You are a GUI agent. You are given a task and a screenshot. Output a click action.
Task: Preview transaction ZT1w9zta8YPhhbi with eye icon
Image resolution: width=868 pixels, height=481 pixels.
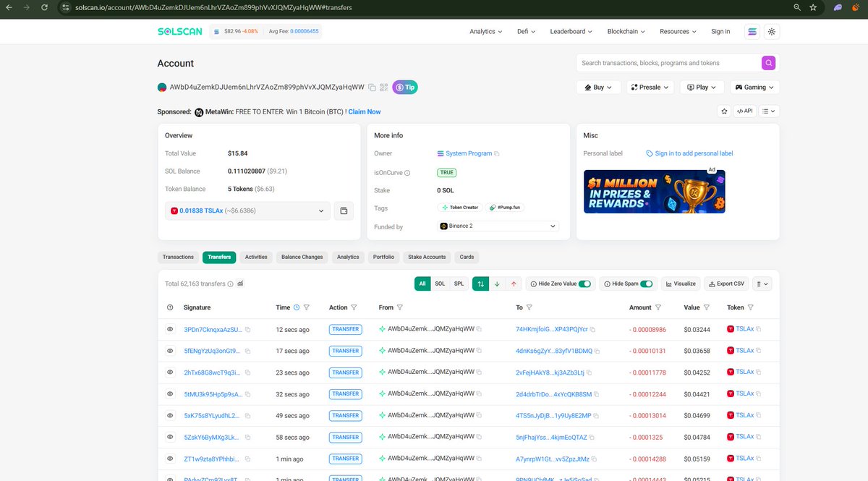coord(170,459)
